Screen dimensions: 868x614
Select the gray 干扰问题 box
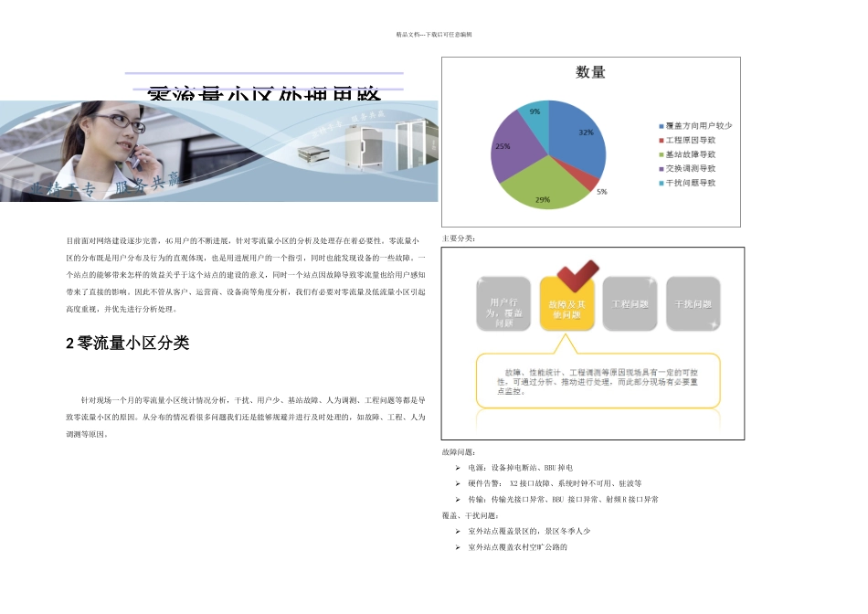click(x=693, y=304)
